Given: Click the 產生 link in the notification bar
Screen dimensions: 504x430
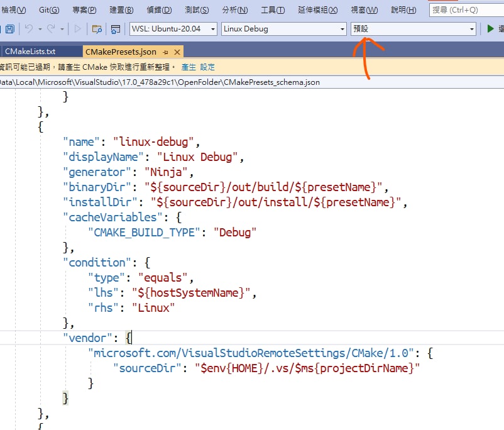Looking at the screenshot, I should (189, 67).
